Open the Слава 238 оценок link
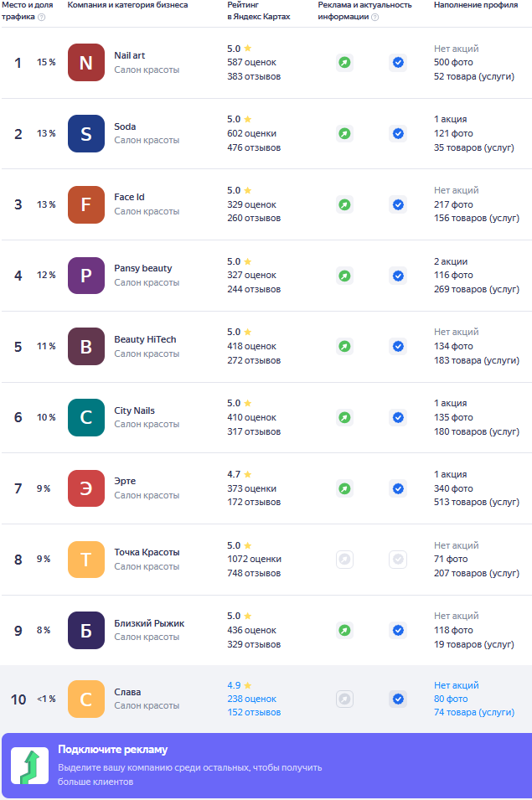Viewport: 532px width, 800px height. tap(251, 699)
